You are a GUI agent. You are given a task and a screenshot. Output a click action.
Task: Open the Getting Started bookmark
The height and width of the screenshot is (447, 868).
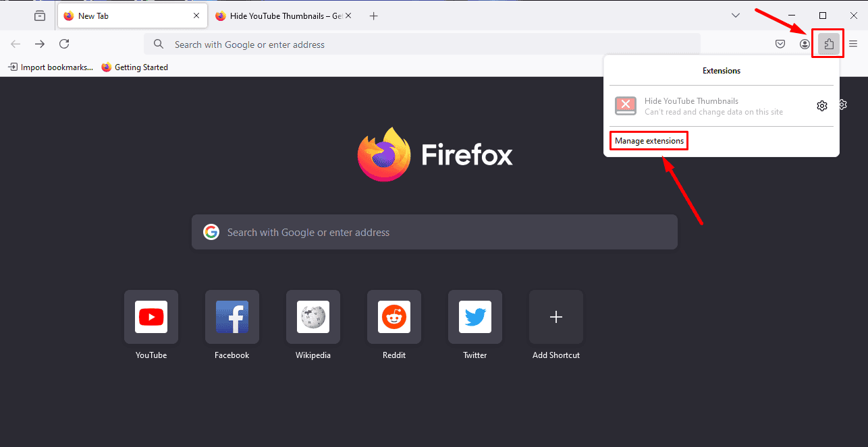(134, 67)
